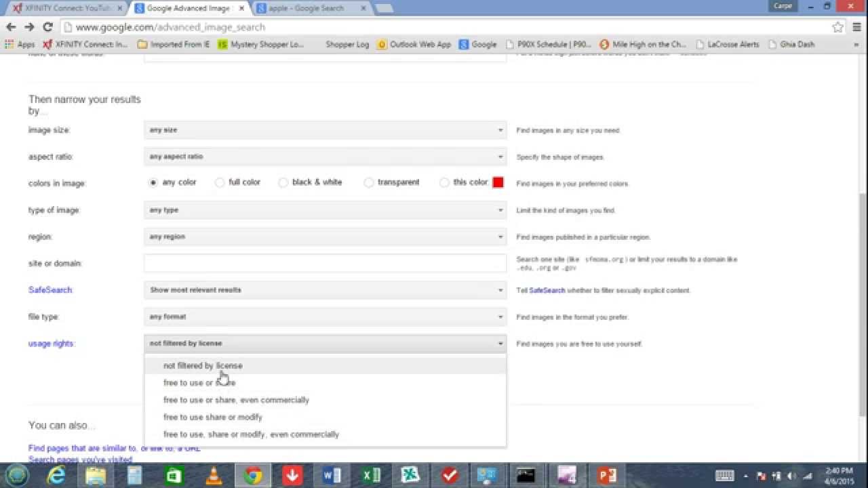Click the browser forward arrow
The width and height of the screenshot is (868, 488).
[29, 27]
